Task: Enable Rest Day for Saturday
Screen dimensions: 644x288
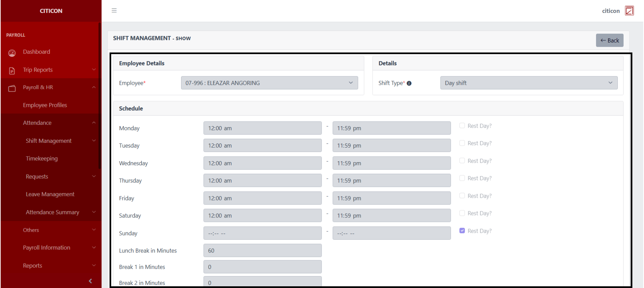Action: click(x=462, y=213)
